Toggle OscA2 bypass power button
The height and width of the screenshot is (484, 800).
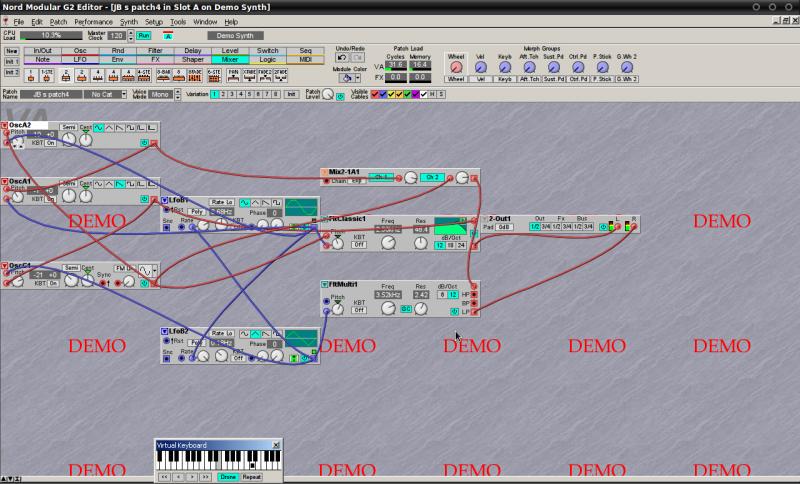(x=144, y=143)
